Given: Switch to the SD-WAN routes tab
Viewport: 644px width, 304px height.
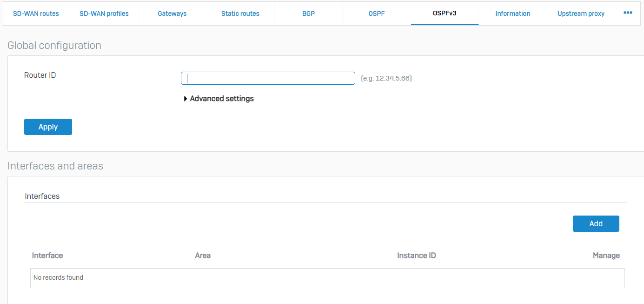Looking at the screenshot, I should [36, 14].
